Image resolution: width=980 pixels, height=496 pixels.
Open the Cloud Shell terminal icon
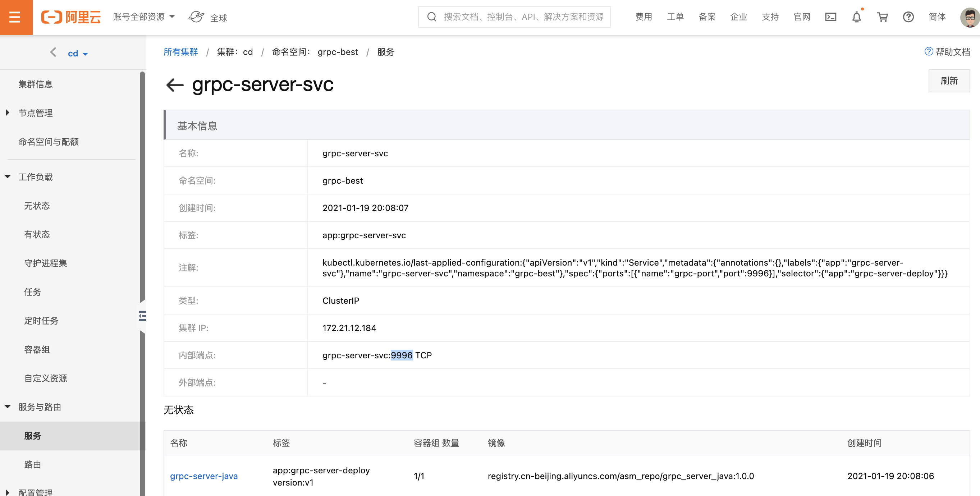830,17
